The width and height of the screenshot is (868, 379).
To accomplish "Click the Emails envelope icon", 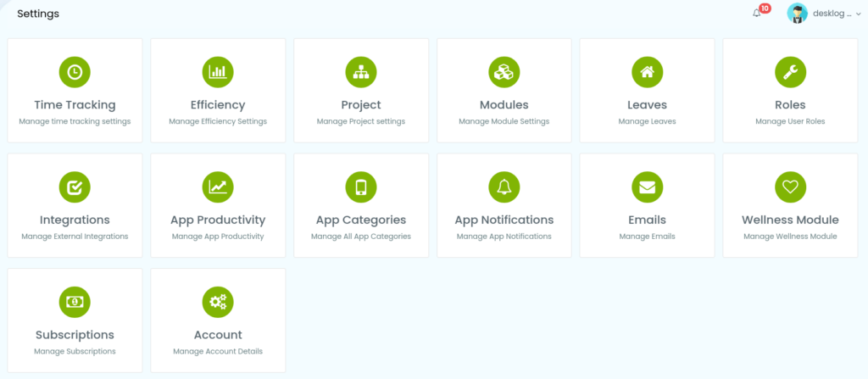I will pos(647,187).
